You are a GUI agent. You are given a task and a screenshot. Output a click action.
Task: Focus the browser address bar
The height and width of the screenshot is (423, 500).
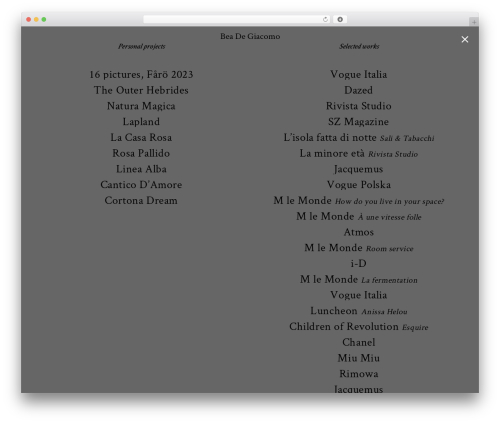click(236, 20)
